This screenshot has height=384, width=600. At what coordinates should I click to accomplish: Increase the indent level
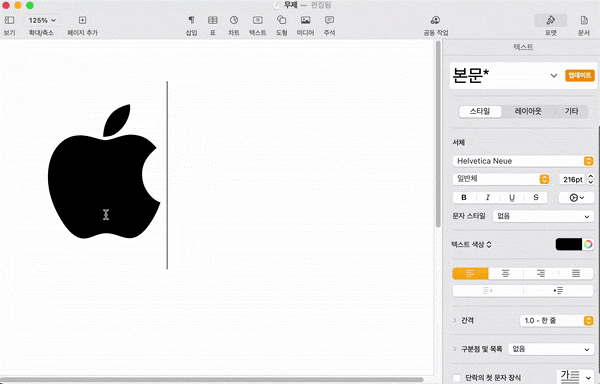click(x=558, y=291)
